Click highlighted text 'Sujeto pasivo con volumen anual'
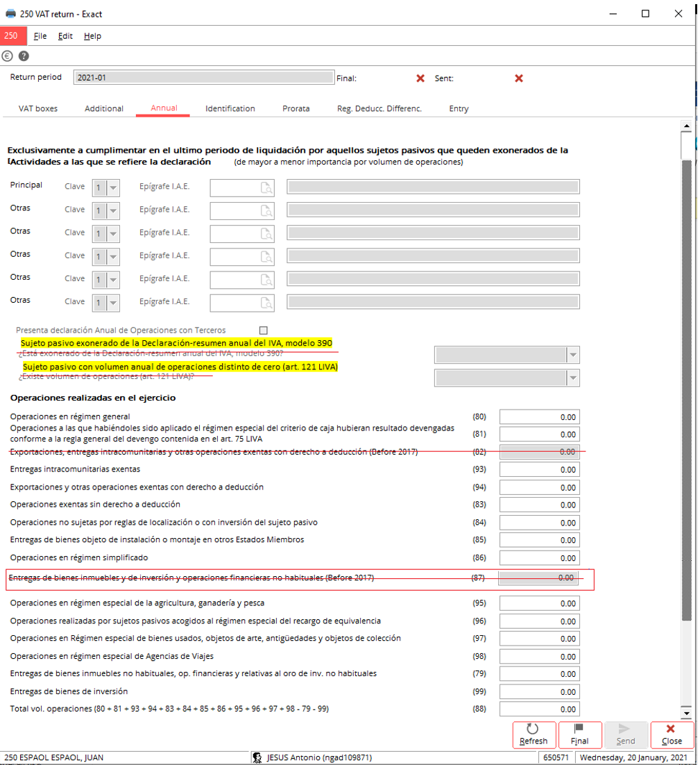 pyautogui.click(x=180, y=367)
